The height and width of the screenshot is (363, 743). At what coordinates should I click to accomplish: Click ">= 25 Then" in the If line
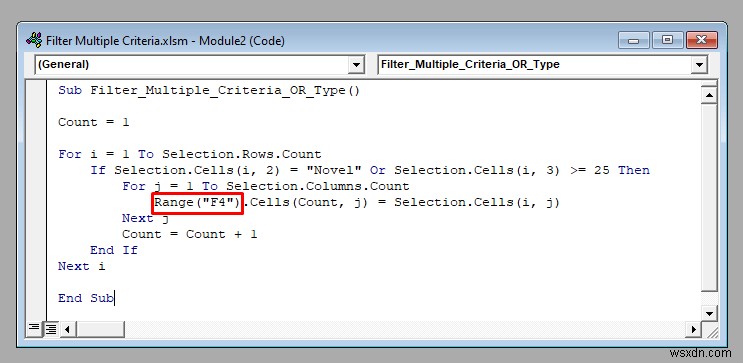click(610, 170)
